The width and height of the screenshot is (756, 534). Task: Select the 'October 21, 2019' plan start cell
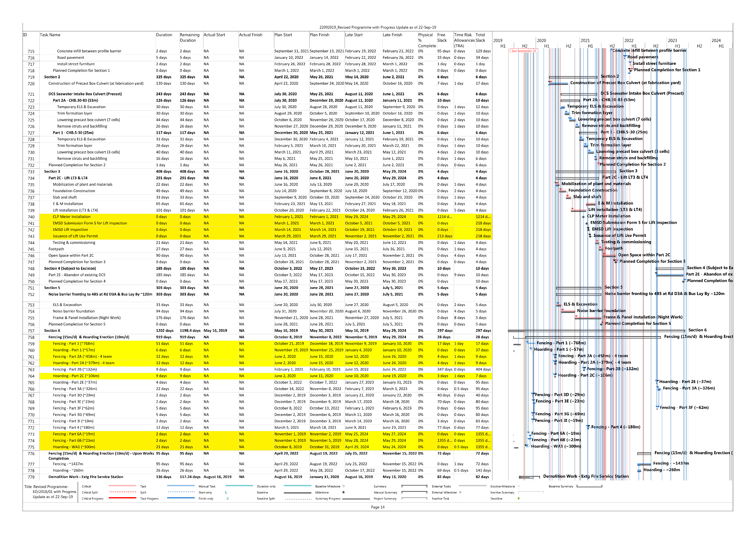[290, 343]
